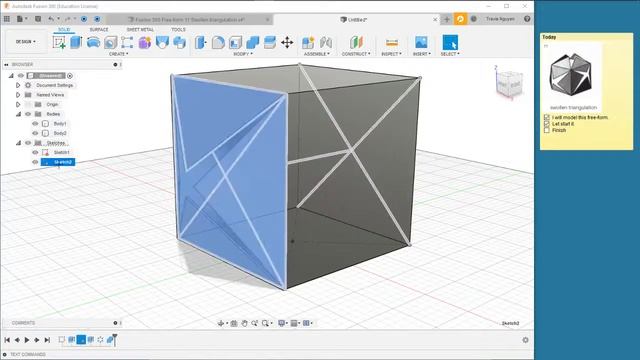Image resolution: width=640 pixels, height=360 pixels.
Task: Click the Undo arrow
Action: 51,19
